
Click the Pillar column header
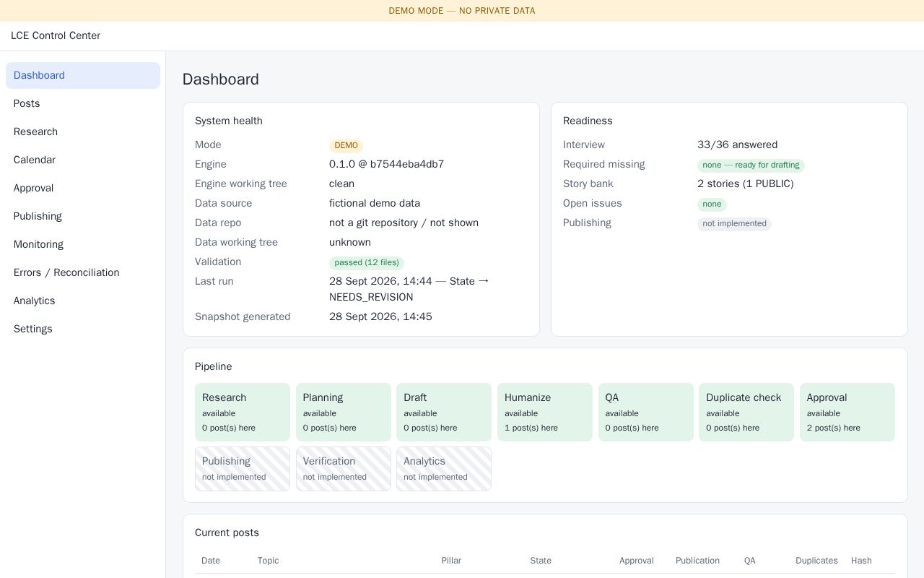point(451,561)
